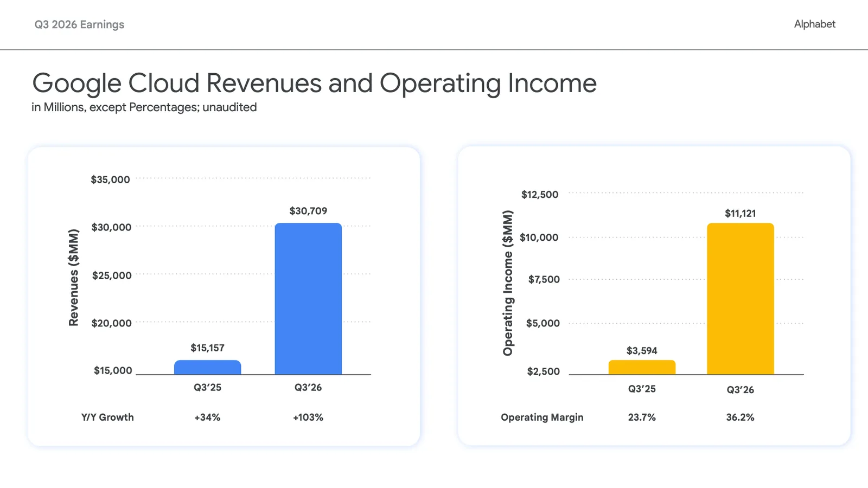Click the '36.2%' operating margin value
Image resolution: width=868 pixels, height=488 pixels.
[740, 418]
